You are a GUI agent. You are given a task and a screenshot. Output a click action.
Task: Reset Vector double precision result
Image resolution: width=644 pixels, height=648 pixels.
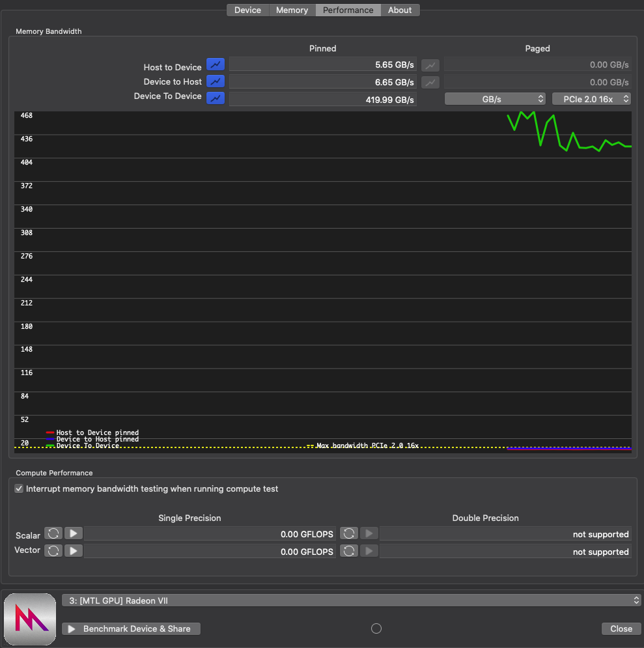pyautogui.click(x=349, y=551)
